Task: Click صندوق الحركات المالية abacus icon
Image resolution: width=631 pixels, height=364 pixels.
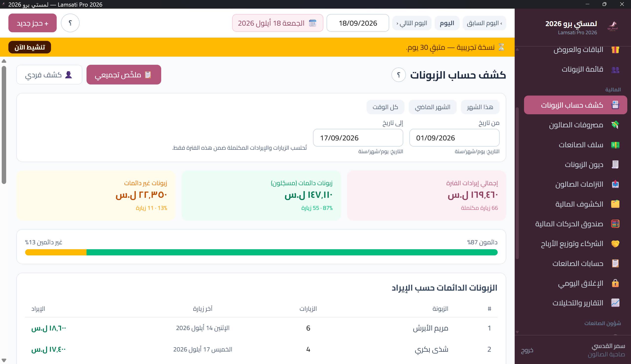Action: [x=615, y=224]
